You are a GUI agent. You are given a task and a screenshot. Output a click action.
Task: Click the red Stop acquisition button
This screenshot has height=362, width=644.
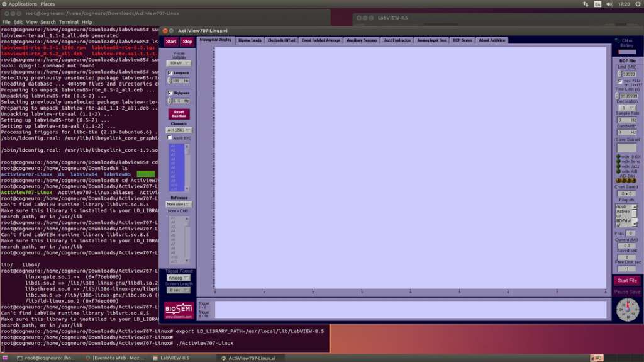[x=187, y=42]
